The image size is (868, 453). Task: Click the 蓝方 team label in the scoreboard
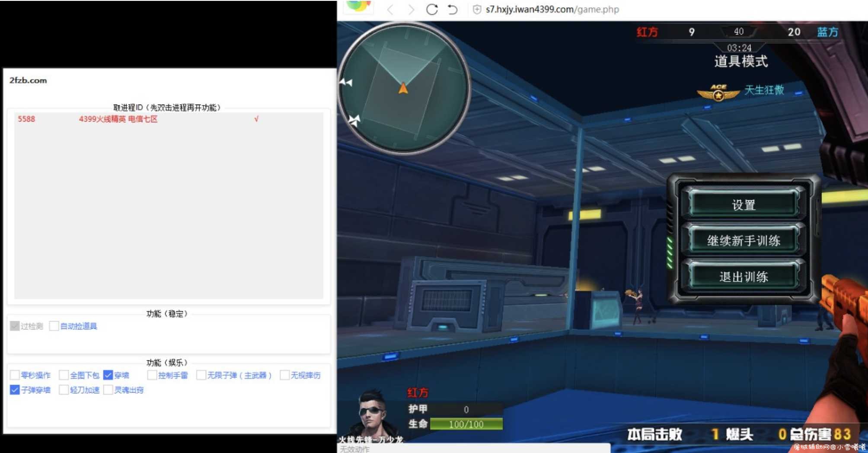(x=827, y=32)
